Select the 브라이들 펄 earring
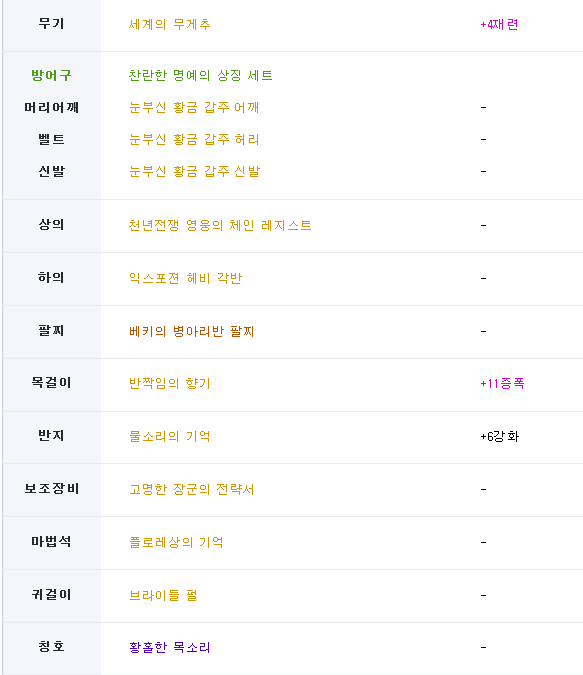Viewport: 583px width, 675px height. pyautogui.click(x=163, y=595)
